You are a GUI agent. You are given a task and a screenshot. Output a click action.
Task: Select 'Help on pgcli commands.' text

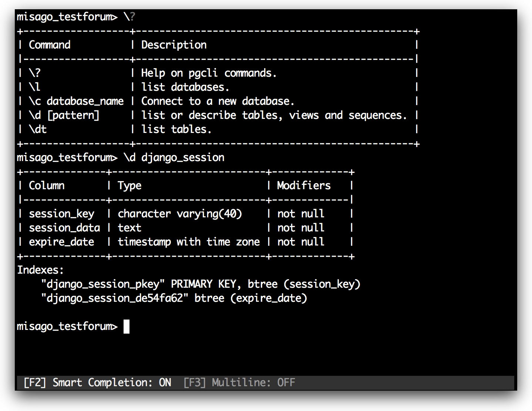pos(209,73)
